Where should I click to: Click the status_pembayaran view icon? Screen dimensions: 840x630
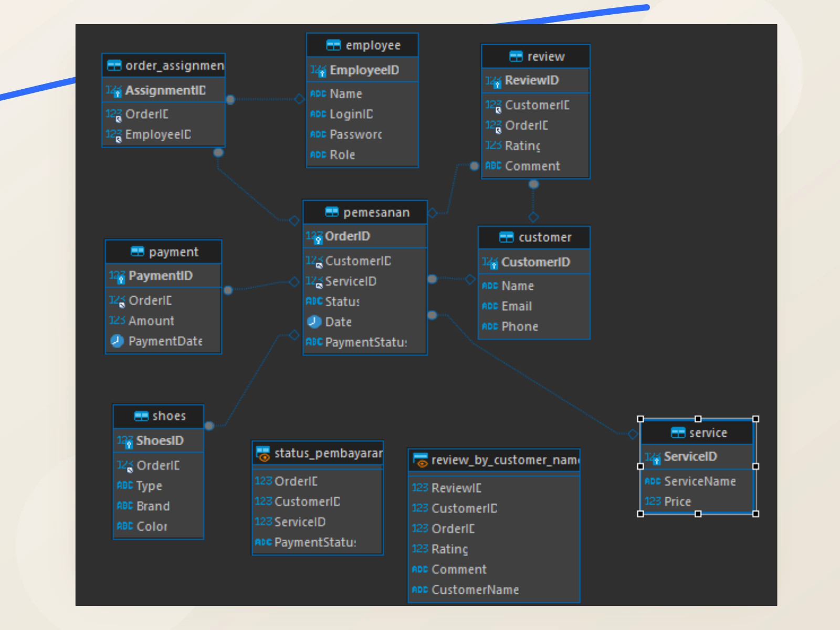[263, 454]
